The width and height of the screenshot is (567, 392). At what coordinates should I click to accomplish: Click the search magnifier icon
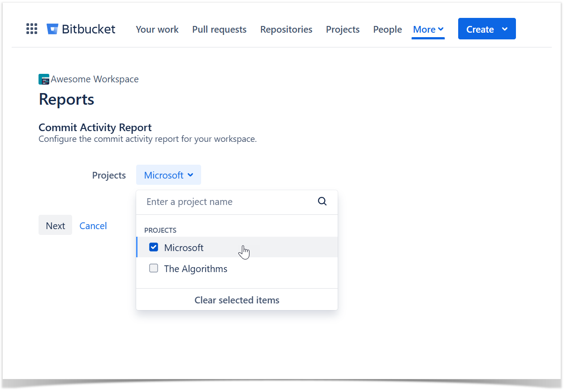[322, 201]
